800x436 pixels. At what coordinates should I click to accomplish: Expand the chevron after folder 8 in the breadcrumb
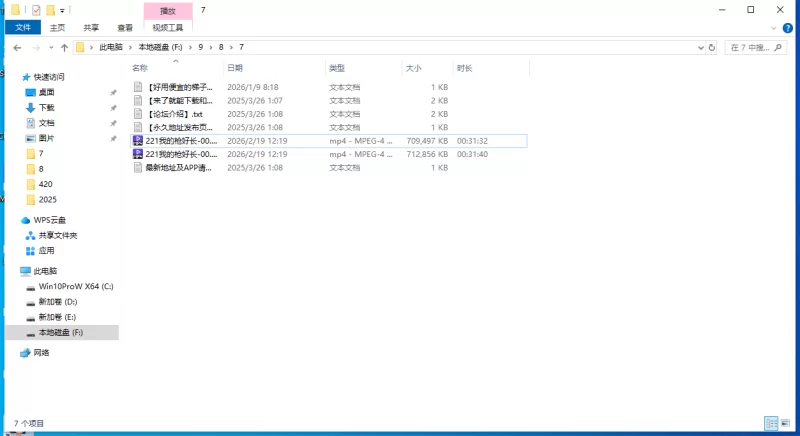tap(231, 47)
